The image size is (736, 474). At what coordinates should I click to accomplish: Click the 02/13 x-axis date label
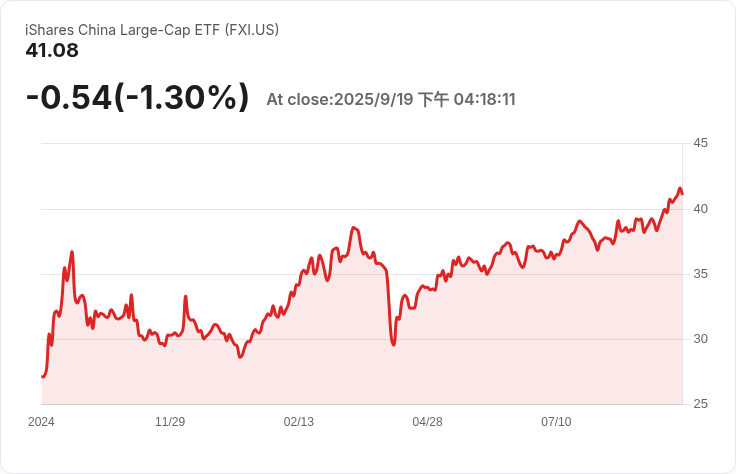point(299,421)
